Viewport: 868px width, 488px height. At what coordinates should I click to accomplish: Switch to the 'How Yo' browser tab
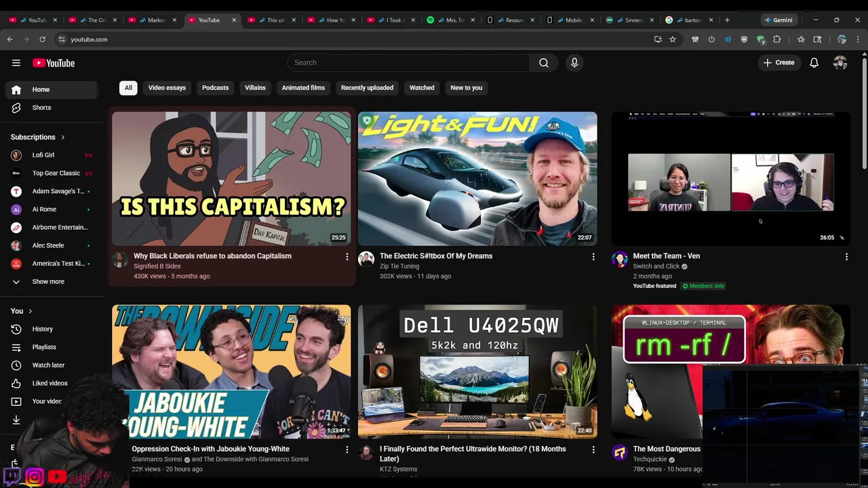point(331,20)
